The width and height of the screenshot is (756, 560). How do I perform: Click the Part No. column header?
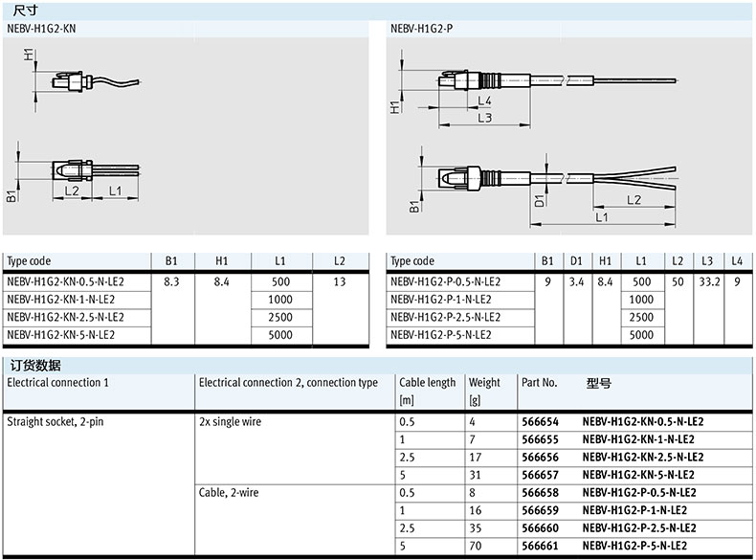tap(540, 383)
